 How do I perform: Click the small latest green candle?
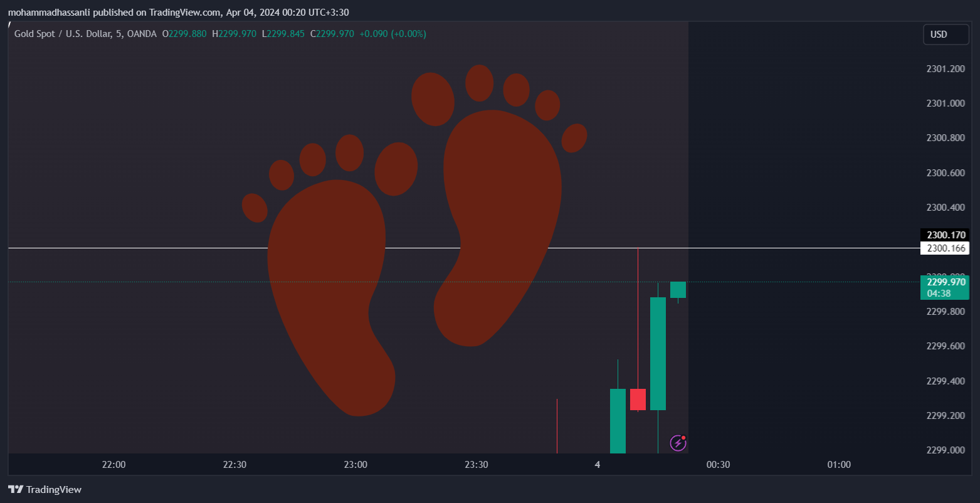pos(678,290)
